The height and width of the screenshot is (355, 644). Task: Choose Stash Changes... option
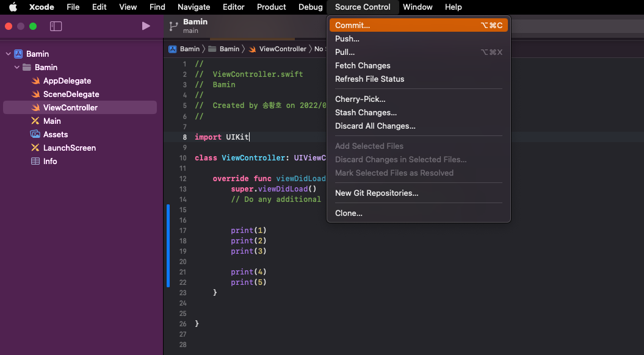[x=419, y=112]
